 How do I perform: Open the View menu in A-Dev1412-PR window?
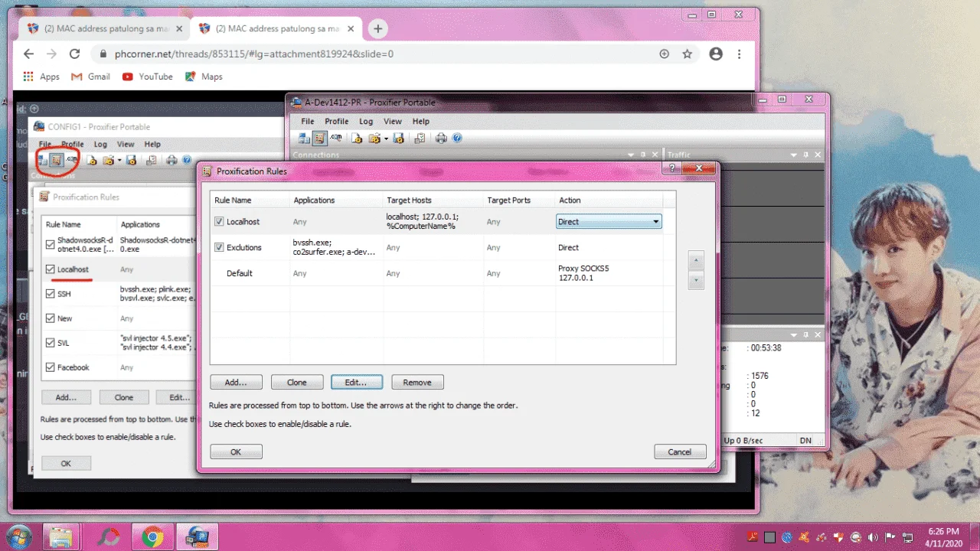coord(393,121)
